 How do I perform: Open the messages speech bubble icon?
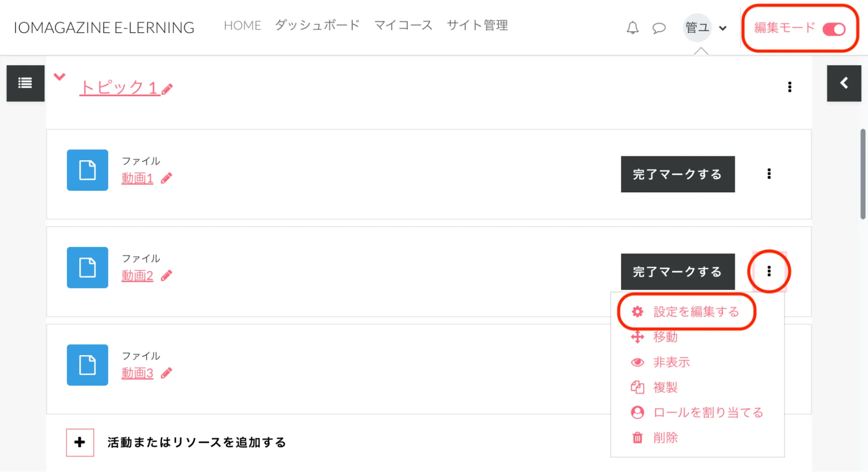[x=659, y=28]
